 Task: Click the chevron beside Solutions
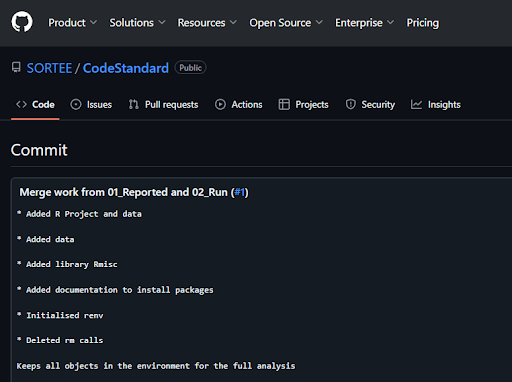pyautogui.click(x=162, y=22)
